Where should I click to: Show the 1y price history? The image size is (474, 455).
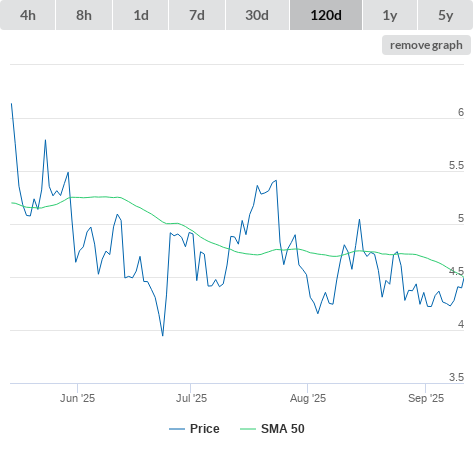click(x=390, y=15)
